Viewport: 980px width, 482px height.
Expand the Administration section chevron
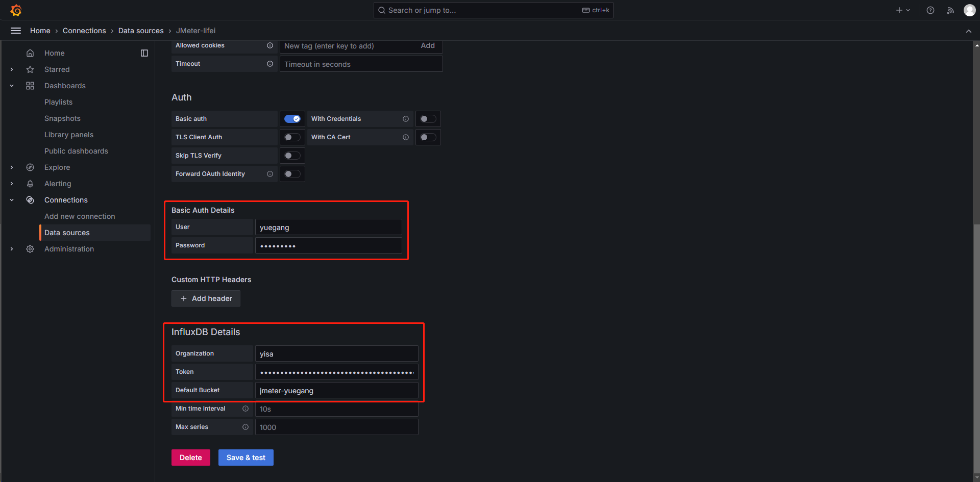[12, 249]
